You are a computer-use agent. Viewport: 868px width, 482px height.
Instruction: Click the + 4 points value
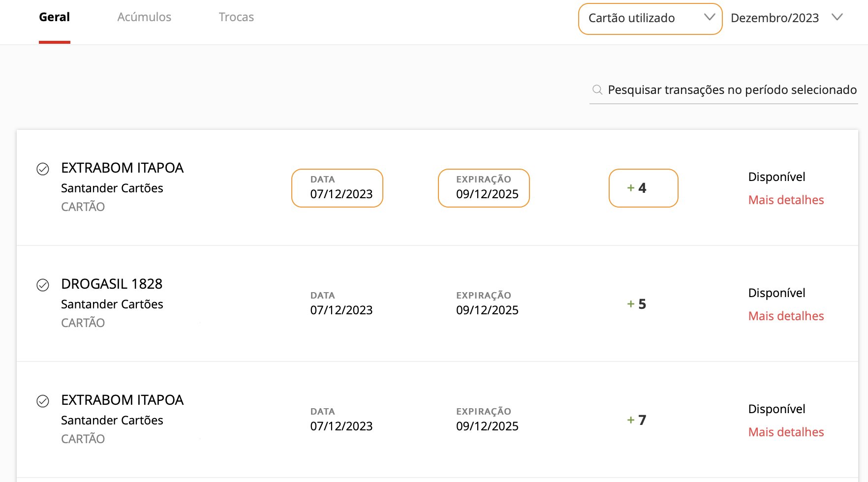(637, 188)
